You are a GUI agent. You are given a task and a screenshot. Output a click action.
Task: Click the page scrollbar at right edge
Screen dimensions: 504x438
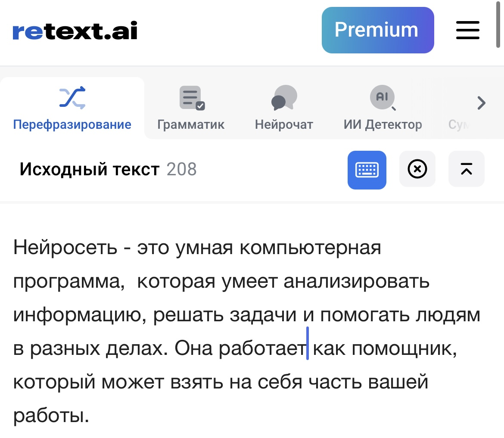[x=498, y=26]
